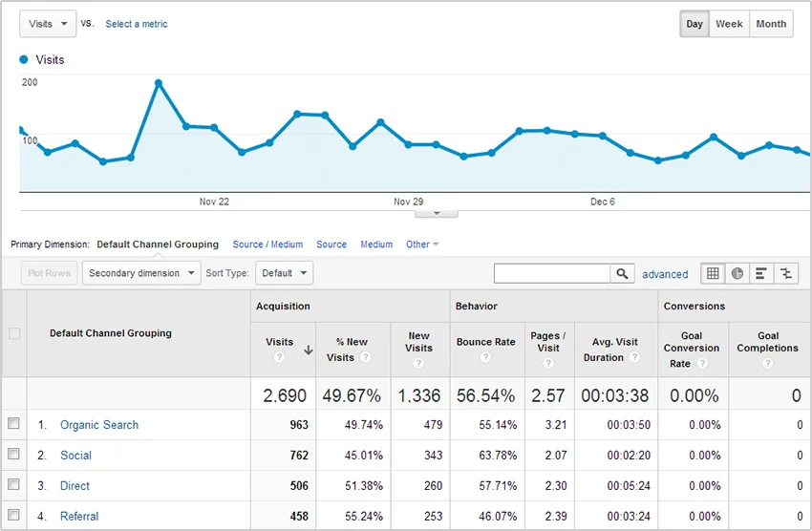The image size is (812, 531).
Task: Click the Nov 22 date axis label
Action: click(214, 202)
